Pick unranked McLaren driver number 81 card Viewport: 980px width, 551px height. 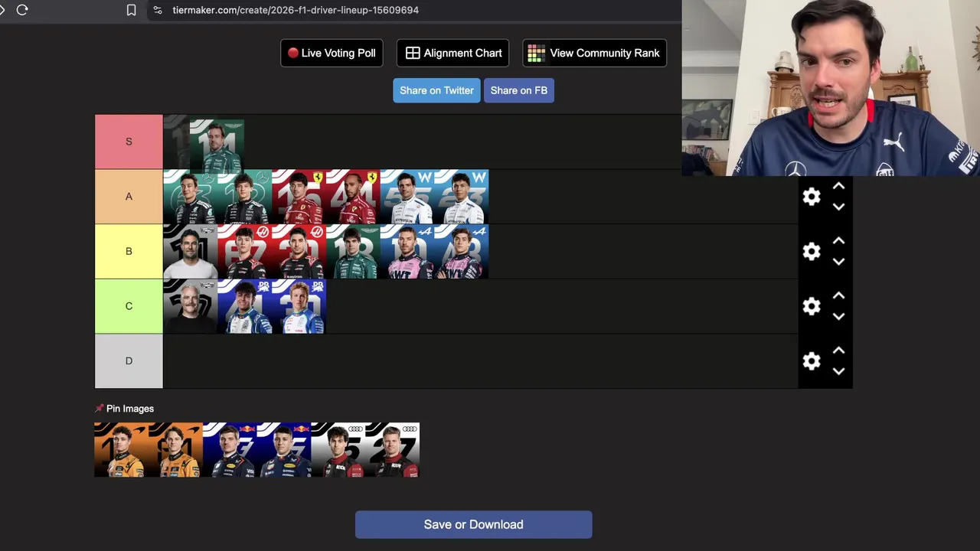coord(175,450)
